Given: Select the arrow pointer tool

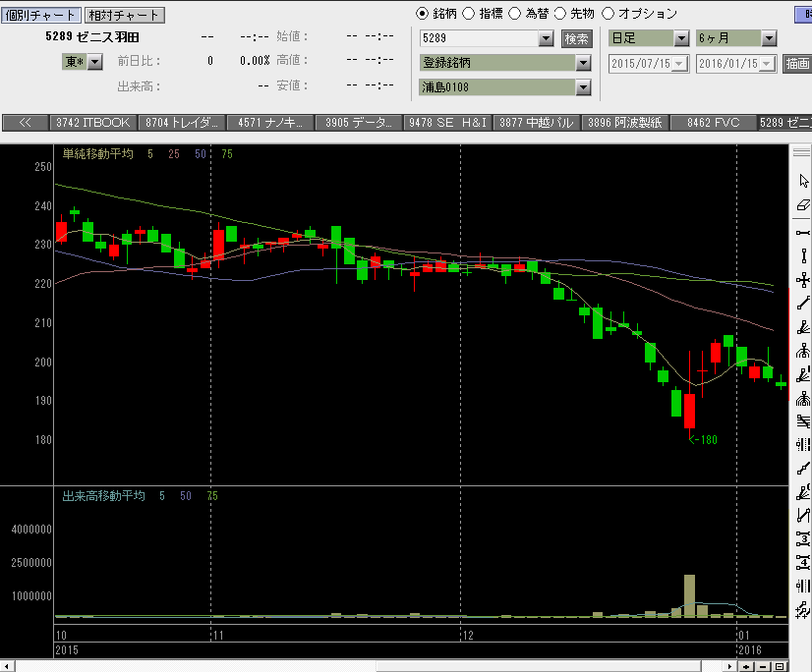Looking at the screenshot, I should (x=803, y=181).
